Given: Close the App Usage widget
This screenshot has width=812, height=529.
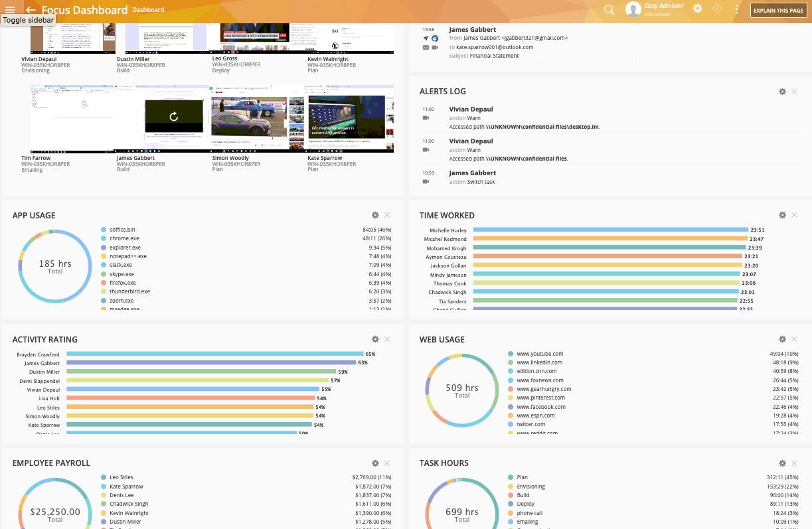Looking at the screenshot, I should [387, 215].
